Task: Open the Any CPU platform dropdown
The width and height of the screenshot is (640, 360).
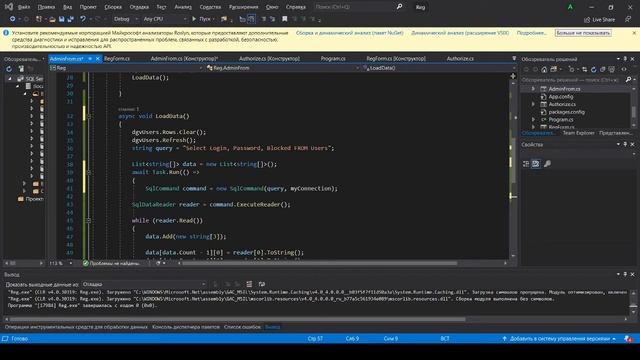Action: (164, 19)
